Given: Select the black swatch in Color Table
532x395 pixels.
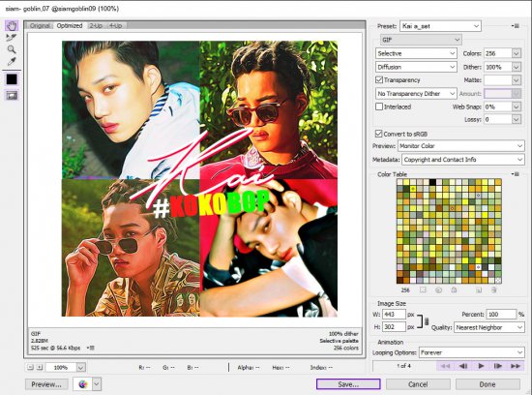Looking at the screenshot, I should [432, 182].
